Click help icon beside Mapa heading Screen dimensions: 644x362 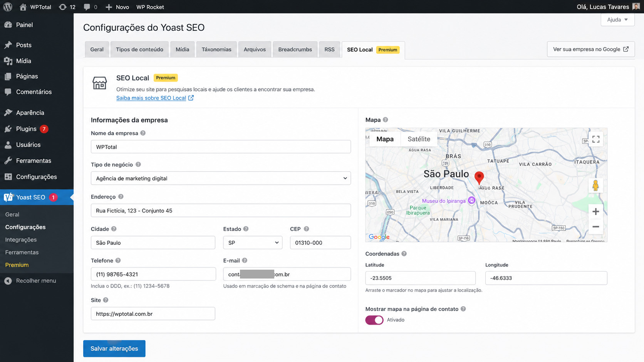point(386,120)
